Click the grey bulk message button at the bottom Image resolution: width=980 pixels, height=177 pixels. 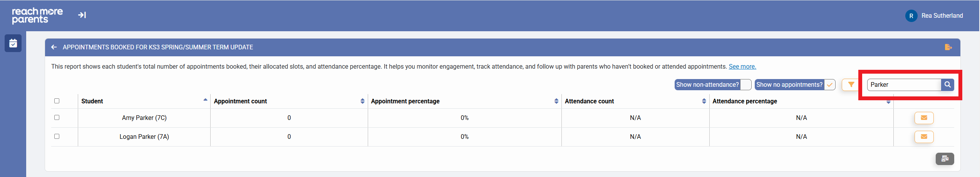pyautogui.click(x=945, y=158)
